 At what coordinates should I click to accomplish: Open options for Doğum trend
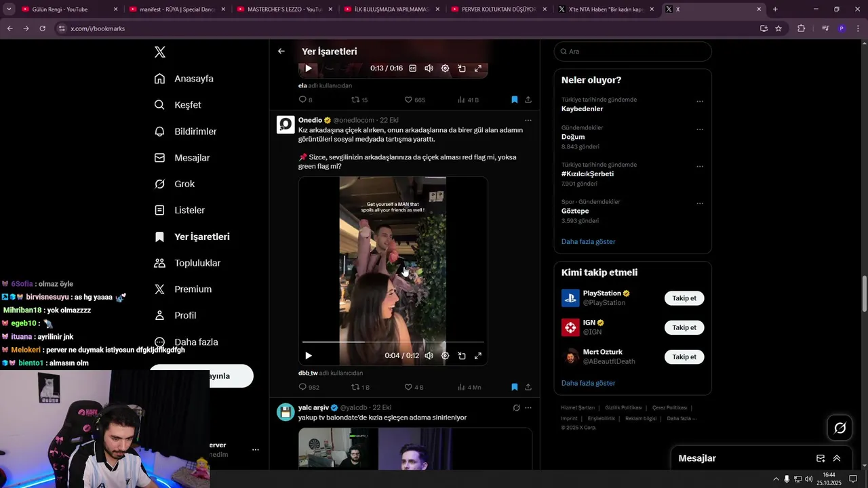700,129
